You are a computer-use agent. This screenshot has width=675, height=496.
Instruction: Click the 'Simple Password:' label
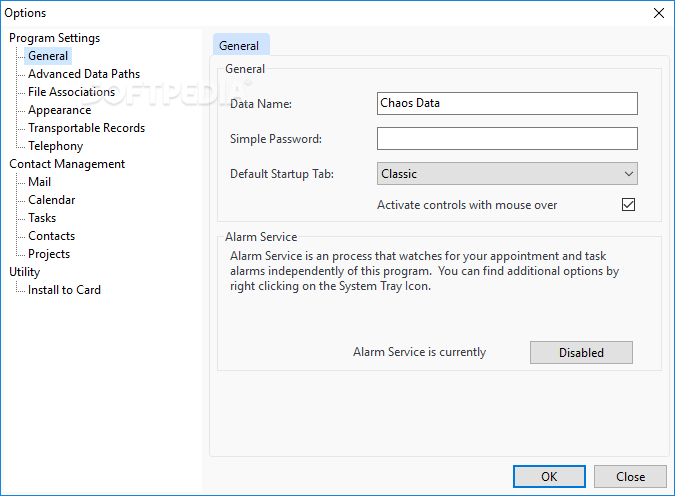(276, 139)
